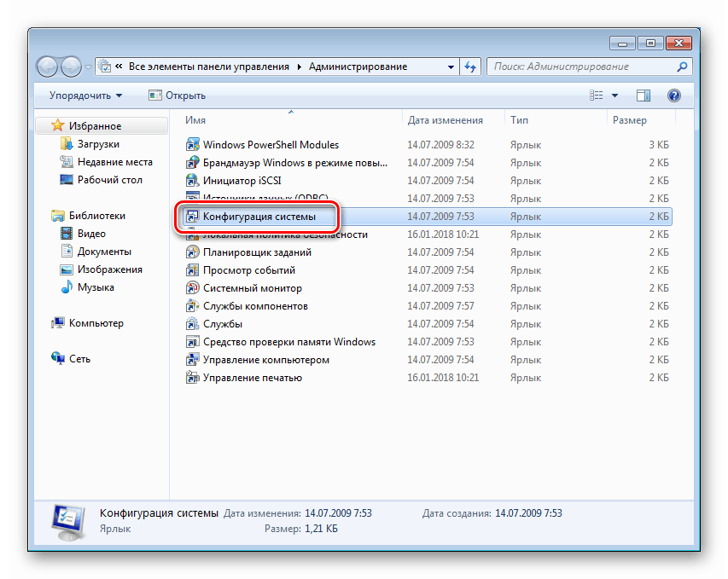Select the Просмотр событий icon

click(192, 270)
